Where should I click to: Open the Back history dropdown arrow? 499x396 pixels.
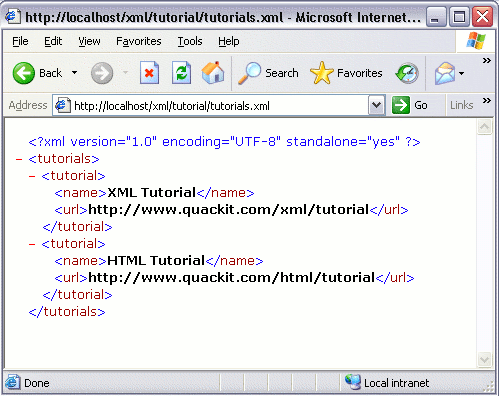[x=74, y=73]
